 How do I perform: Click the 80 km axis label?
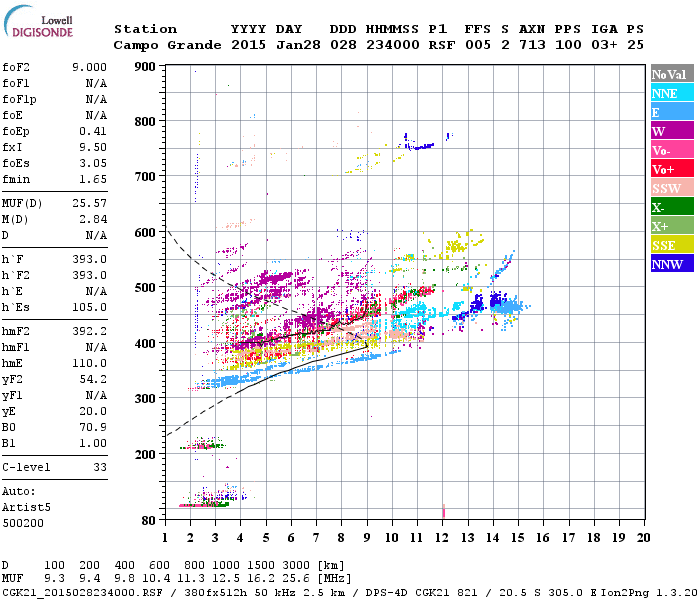pos(149,521)
